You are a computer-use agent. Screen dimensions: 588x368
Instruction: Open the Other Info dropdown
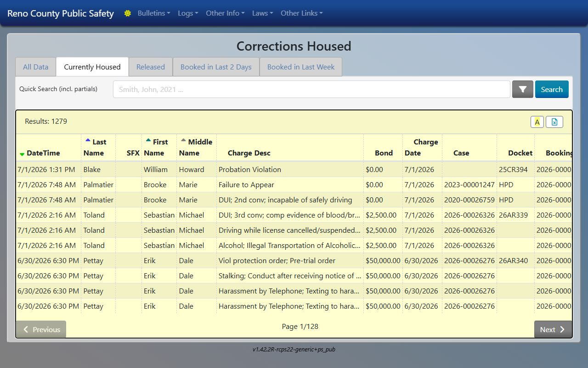tap(225, 13)
